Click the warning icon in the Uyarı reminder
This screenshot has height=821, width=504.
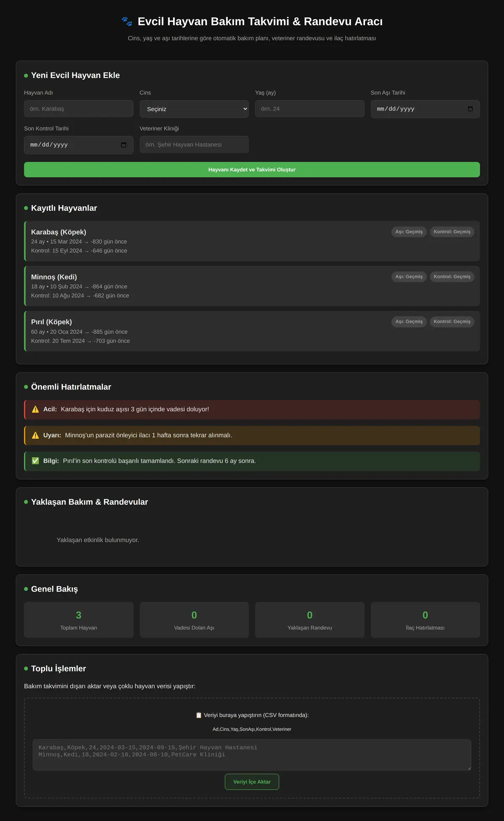click(35, 435)
